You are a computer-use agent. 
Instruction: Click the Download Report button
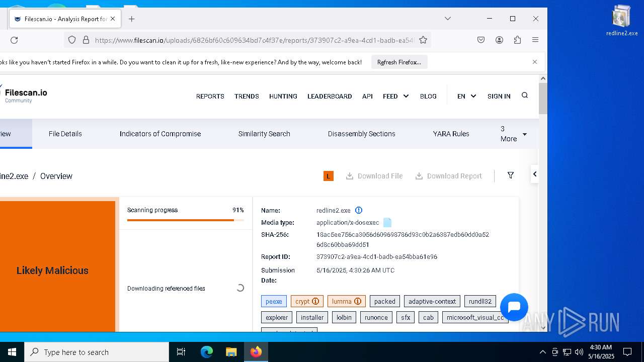coord(448,176)
